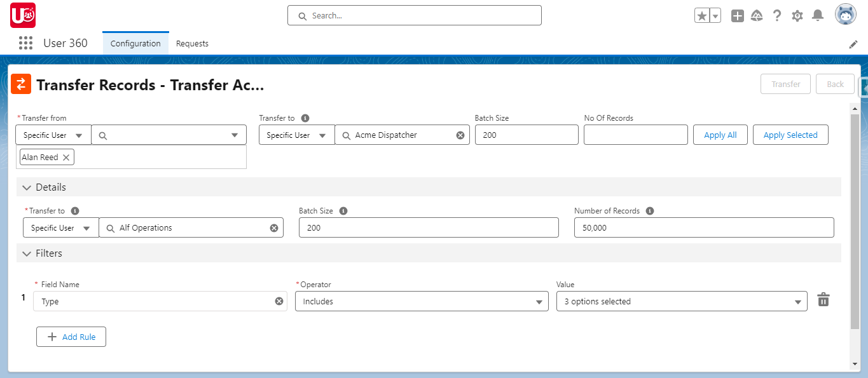868x378 pixels.
Task: Click the top Transfer to info icon
Action: coord(305,118)
